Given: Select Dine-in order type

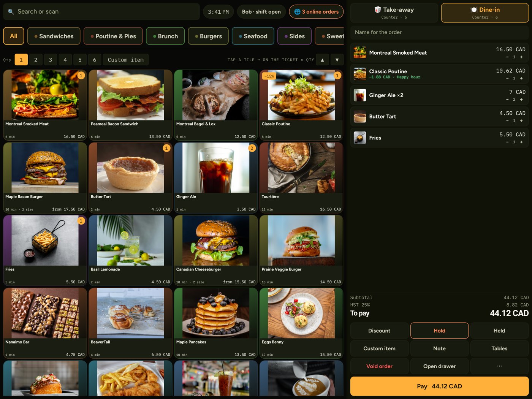Looking at the screenshot, I should (485, 13).
